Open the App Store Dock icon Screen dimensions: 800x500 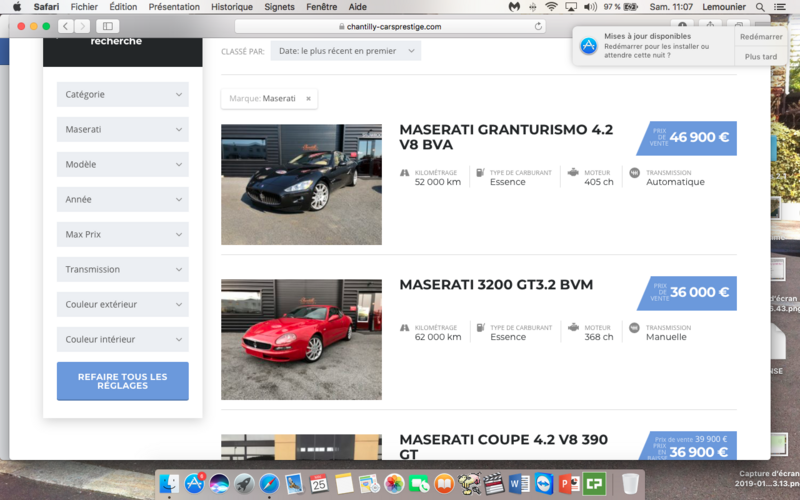(x=194, y=484)
